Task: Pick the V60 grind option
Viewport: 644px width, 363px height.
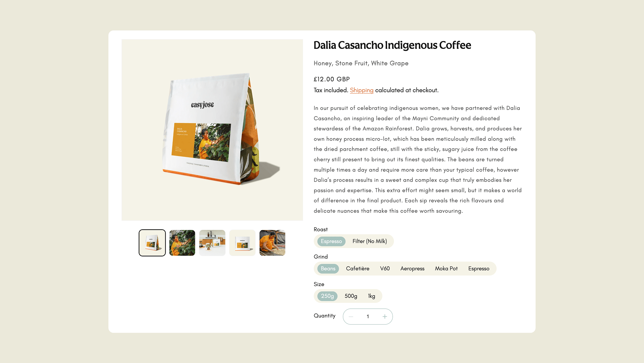Action: coord(385,268)
